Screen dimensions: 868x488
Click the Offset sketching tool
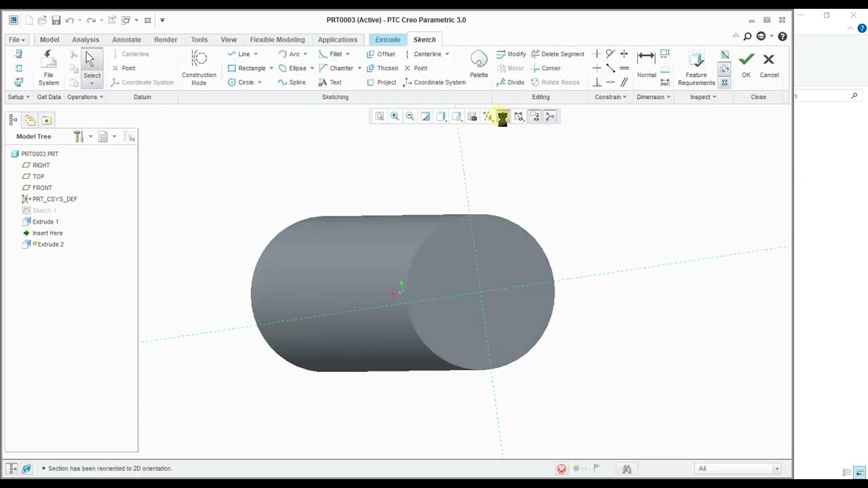[380, 54]
